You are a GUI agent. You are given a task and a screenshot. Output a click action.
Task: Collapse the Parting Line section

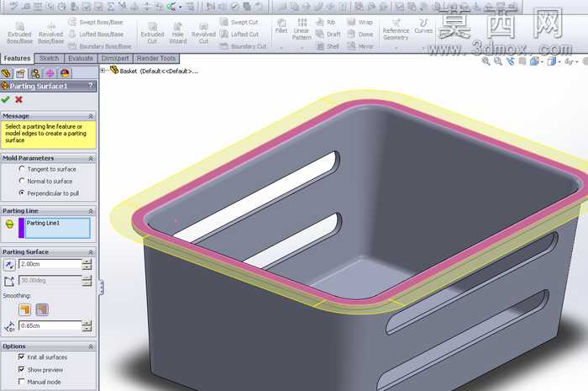(91, 211)
